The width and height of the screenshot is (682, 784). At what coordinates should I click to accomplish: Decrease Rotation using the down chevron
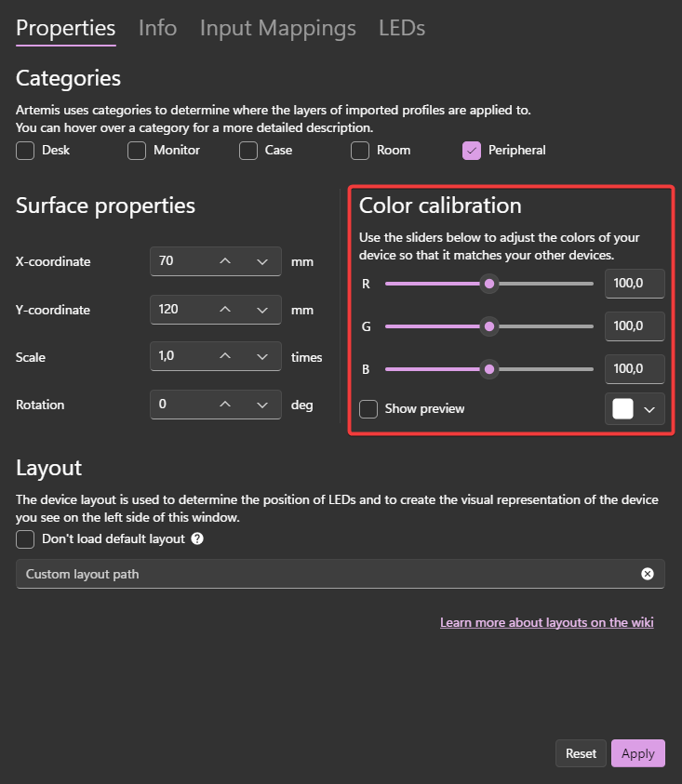click(x=262, y=404)
